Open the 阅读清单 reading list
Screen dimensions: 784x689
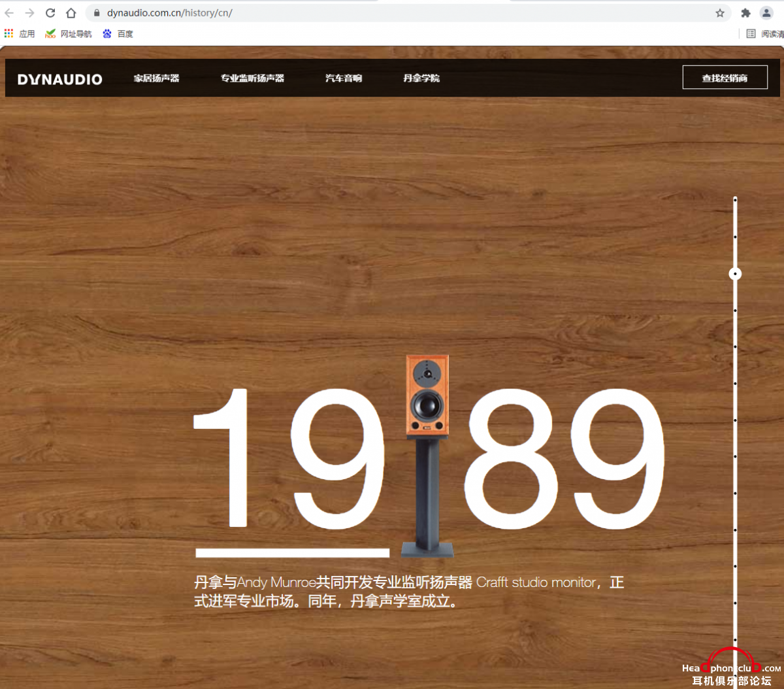pos(765,33)
